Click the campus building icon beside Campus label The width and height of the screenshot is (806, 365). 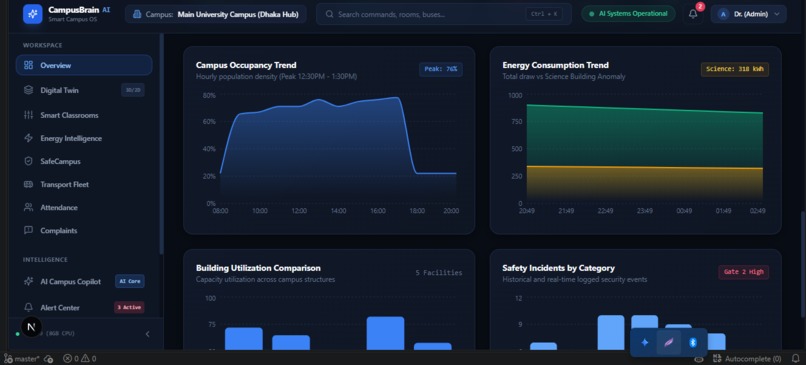click(137, 14)
